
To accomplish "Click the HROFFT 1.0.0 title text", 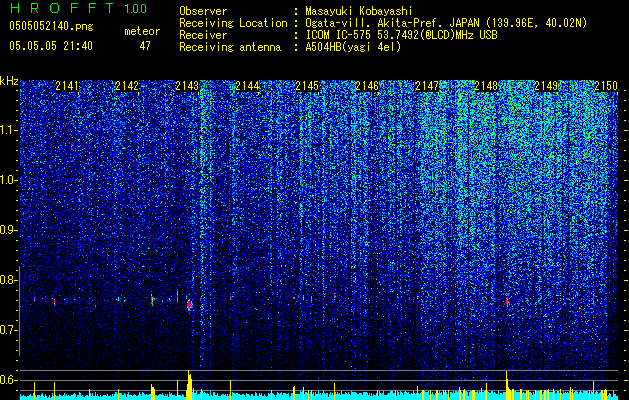I will tap(79, 8).
